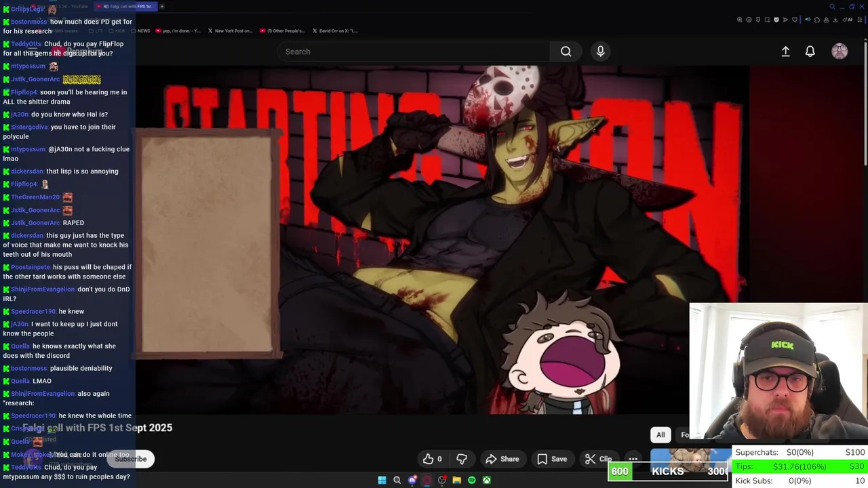
Task: Save the video to a playlist
Action: click(x=552, y=459)
